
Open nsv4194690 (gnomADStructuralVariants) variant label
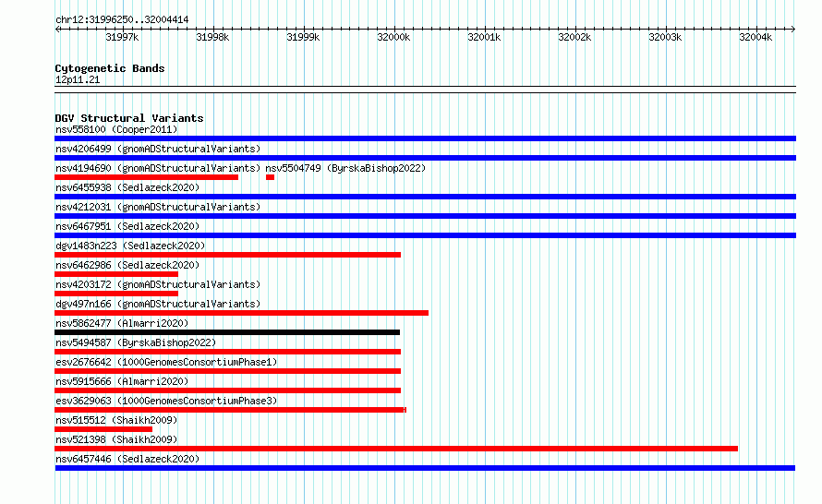(158, 168)
